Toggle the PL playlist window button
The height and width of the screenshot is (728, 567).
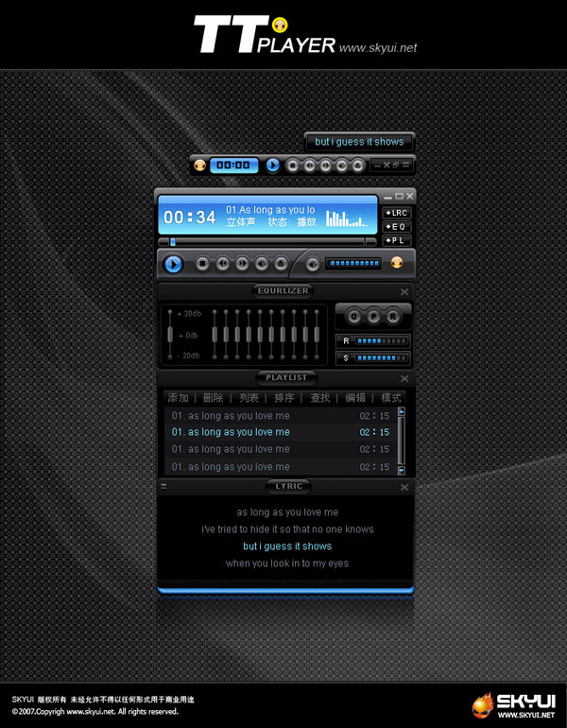397,240
